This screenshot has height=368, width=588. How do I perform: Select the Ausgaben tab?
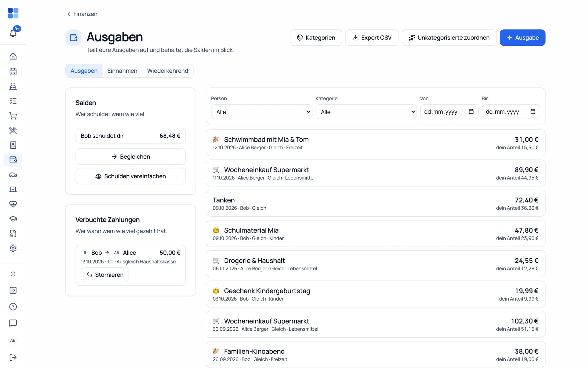point(84,71)
